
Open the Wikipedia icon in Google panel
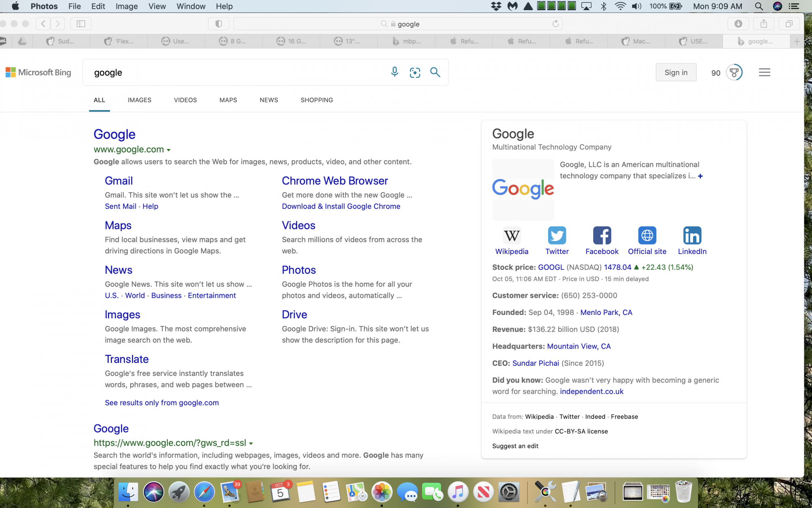[512, 235]
